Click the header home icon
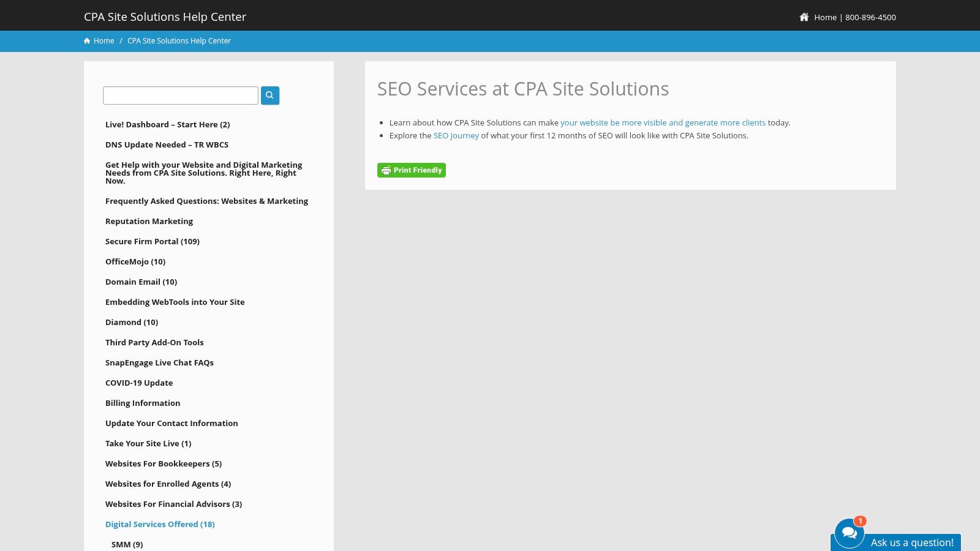The width and height of the screenshot is (980, 551). pyautogui.click(x=804, y=17)
